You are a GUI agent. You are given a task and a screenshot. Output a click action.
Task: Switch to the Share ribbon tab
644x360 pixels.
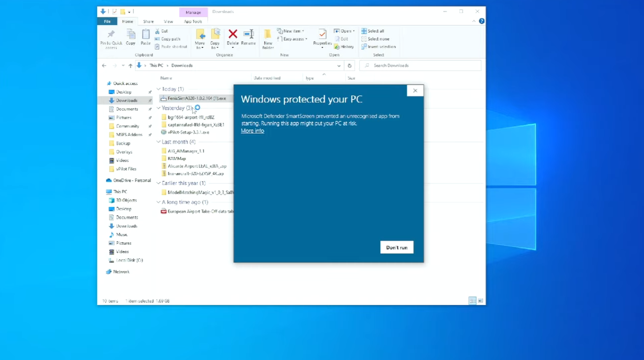148,22
